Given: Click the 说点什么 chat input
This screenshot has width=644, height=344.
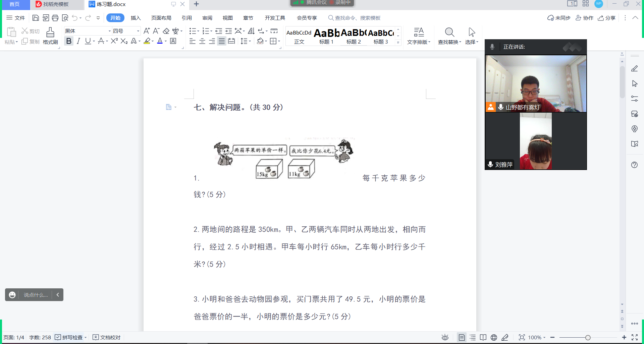Looking at the screenshot, I should (36, 295).
